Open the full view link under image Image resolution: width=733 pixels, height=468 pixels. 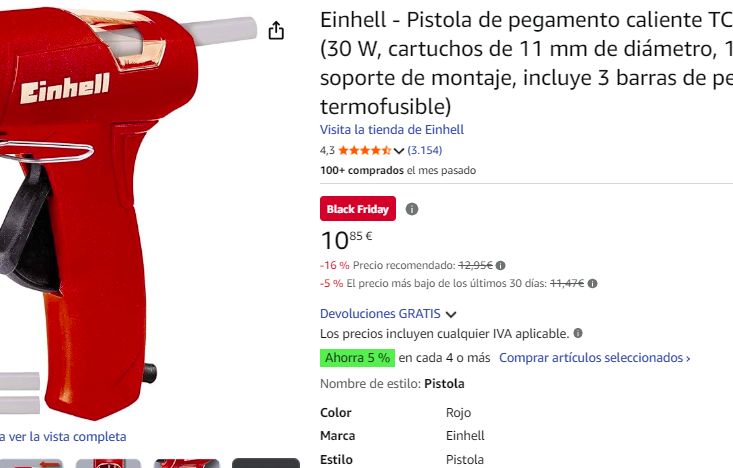[x=63, y=437]
